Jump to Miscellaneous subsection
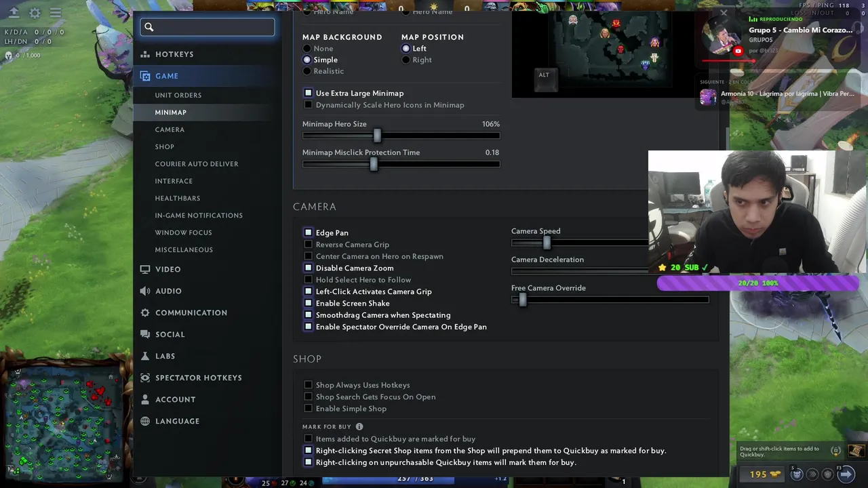The image size is (868, 488). 184,249
